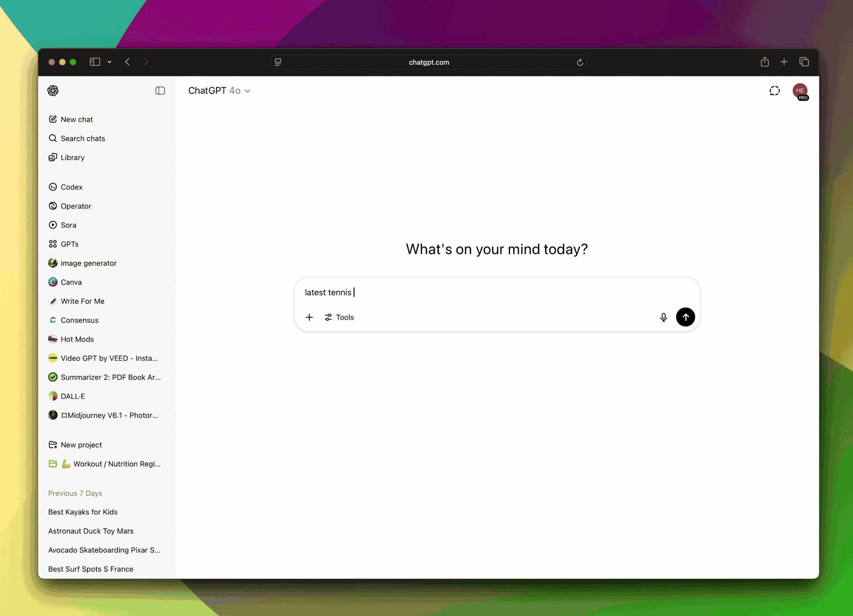Image resolution: width=853 pixels, height=616 pixels.
Task: Open the Library
Action: tap(73, 157)
